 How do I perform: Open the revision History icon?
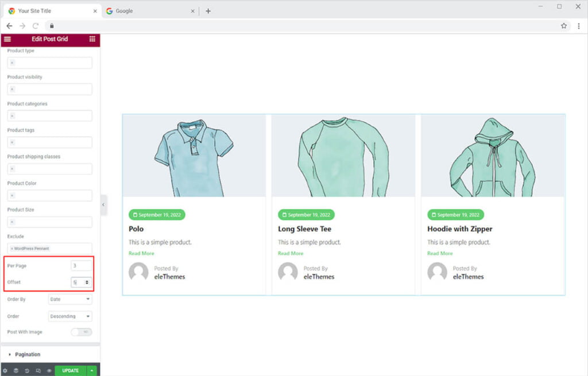click(27, 371)
